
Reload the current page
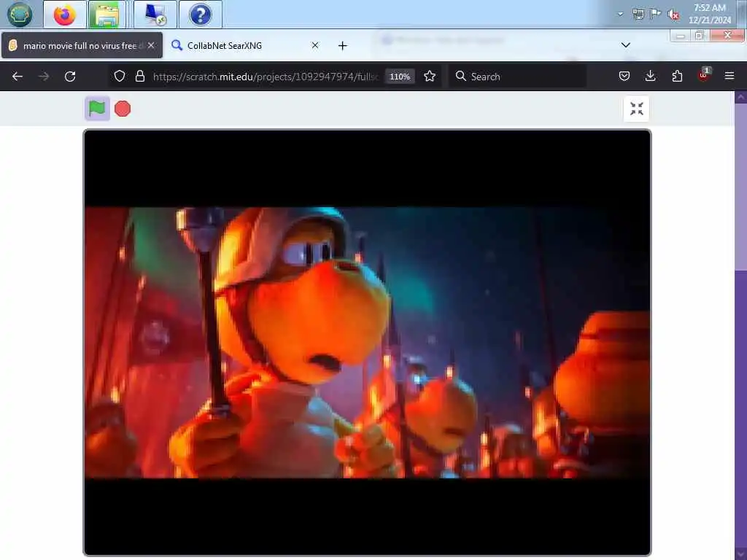point(70,76)
